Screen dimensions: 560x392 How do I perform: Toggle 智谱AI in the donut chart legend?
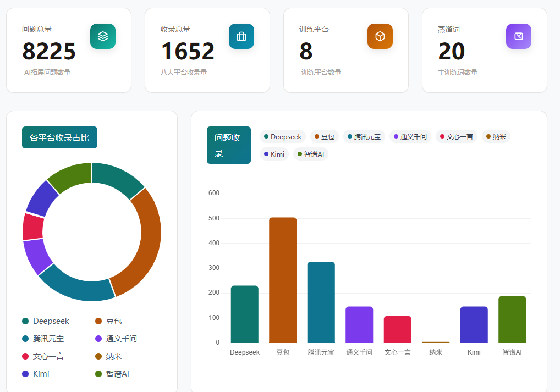tap(112, 373)
